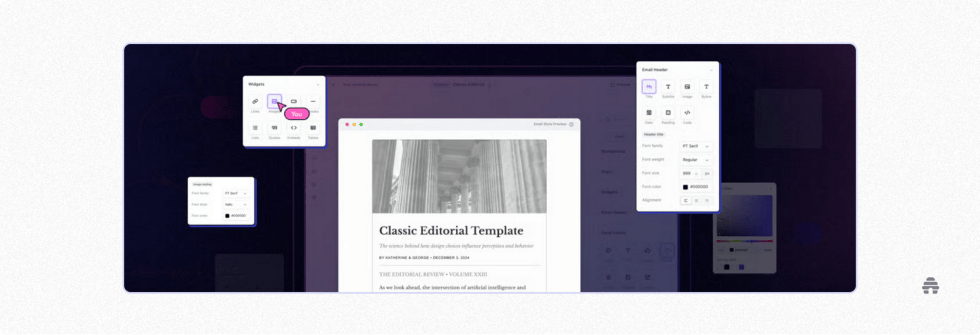Choose the purple recently used swatch
The width and height of the screenshot is (980, 335).
click(x=741, y=267)
